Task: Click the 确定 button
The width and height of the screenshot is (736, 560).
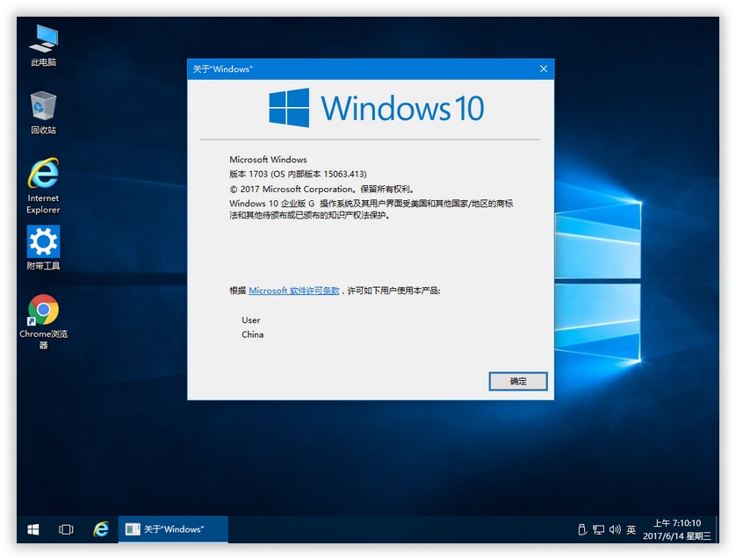Action: [518, 381]
